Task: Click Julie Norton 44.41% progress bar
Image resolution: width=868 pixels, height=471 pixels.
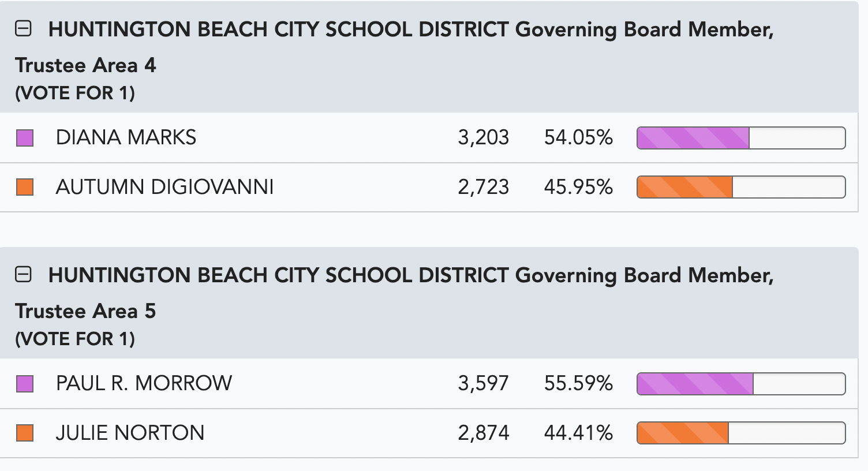Action: click(741, 433)
